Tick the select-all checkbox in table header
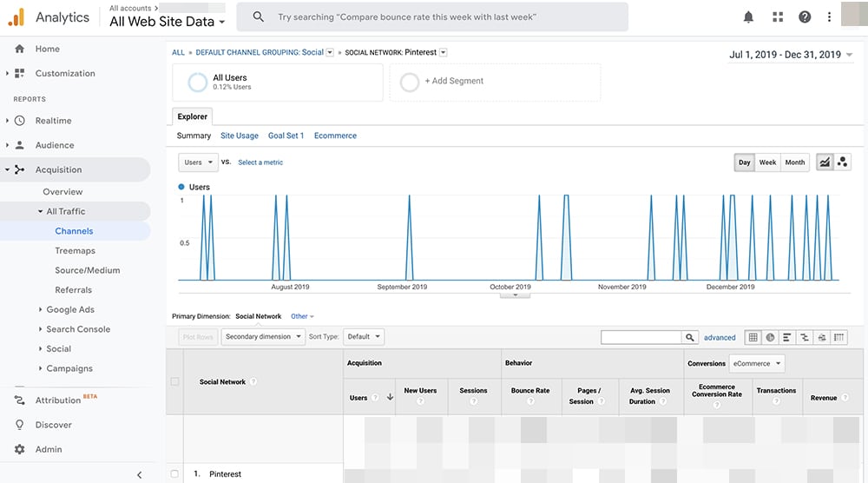Image resolution: width=868 pixels, height=483 pixels. tap(175, 381)
